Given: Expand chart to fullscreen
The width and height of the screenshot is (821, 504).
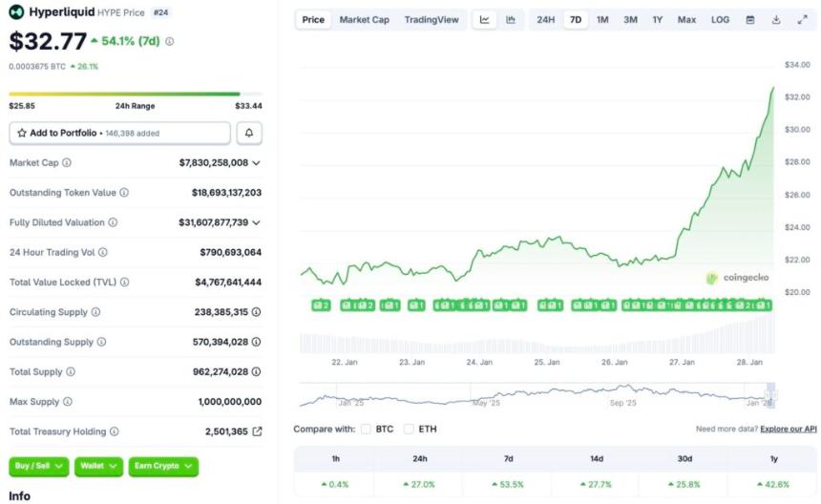Looking at the screenshot, I should (802, 20).
